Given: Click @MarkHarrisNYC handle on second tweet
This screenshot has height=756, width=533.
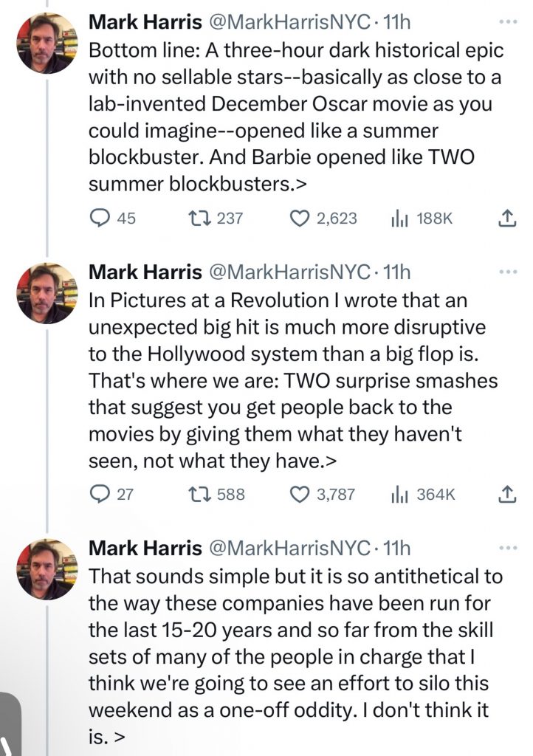Looking at the screenshot, I should click(289, 272).
